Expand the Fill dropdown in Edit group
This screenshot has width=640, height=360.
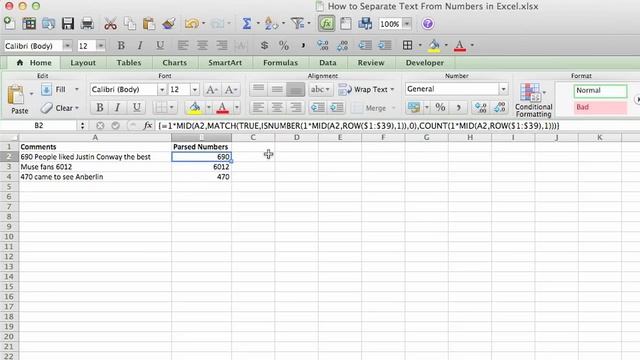pyautogui.click(x=76, y=89)
